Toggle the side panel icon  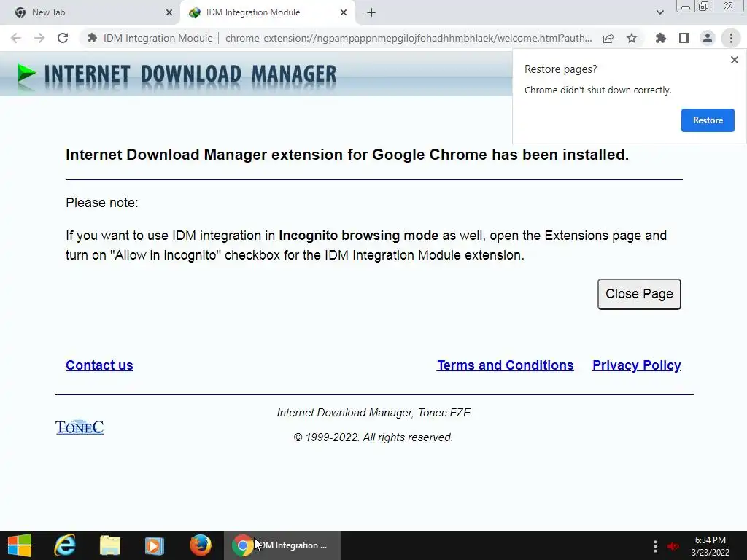684,38
